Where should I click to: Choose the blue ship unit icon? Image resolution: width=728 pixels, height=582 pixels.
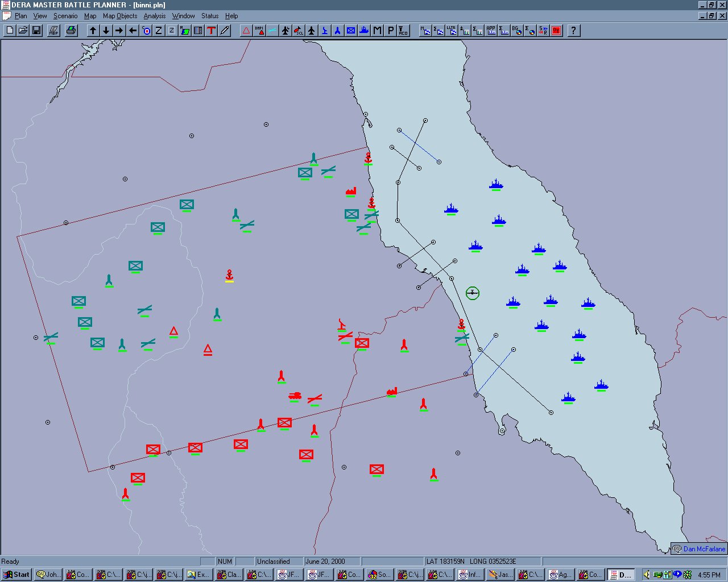[x=364, y=31]
